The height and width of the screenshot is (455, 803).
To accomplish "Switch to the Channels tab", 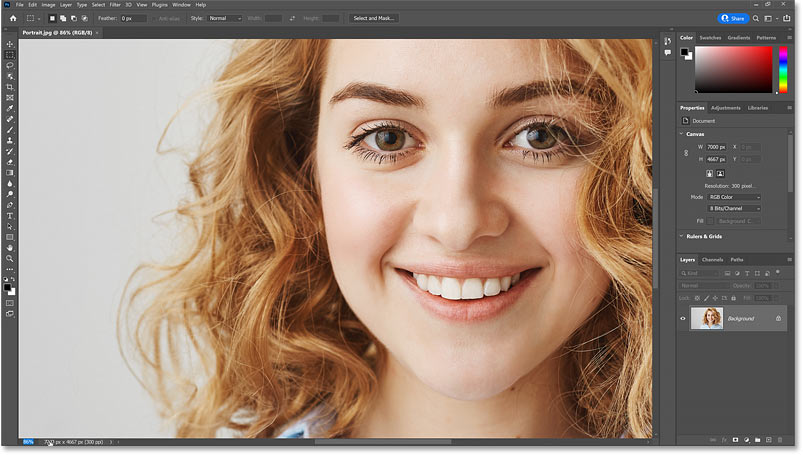I will pos(712,260).
